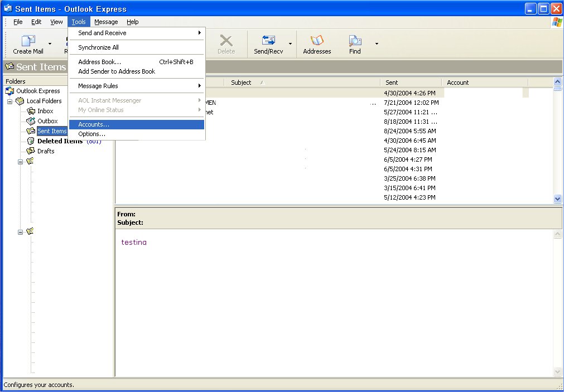Click the Sent Items banner folder icon
Viewport: 564px width, 392px height.
coord(9,66)
